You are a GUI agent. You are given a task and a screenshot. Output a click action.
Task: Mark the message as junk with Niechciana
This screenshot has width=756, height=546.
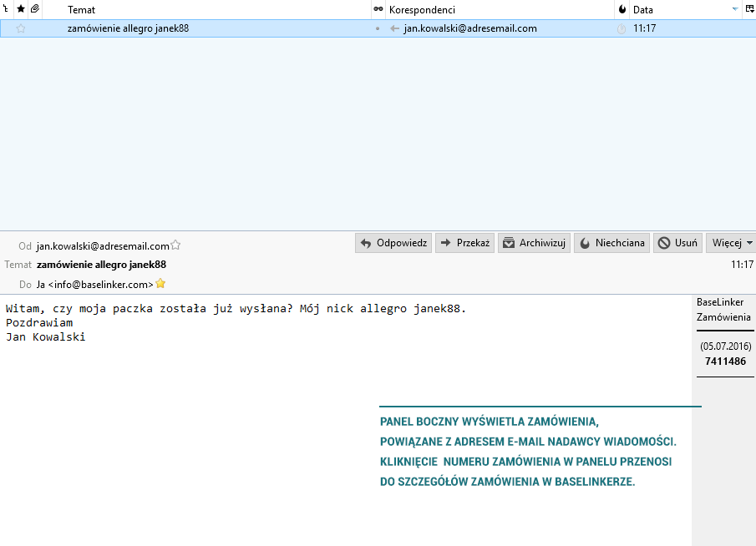tap(611, 243)
